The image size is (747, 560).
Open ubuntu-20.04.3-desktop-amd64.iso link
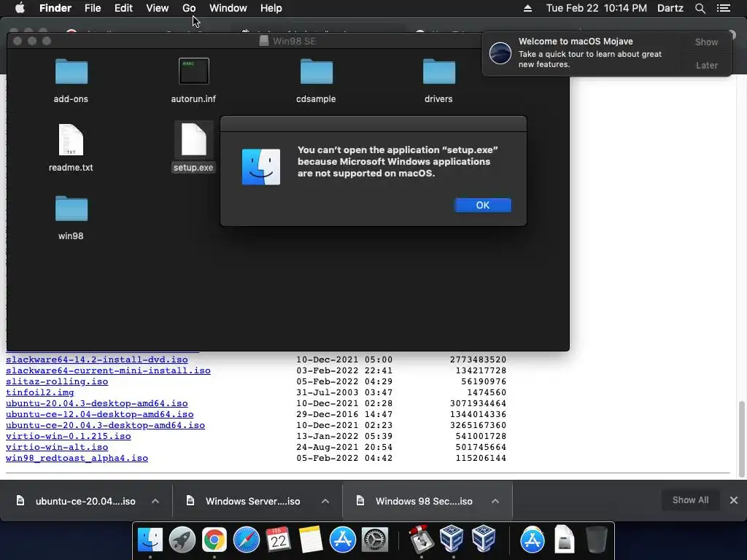[97, 403]
